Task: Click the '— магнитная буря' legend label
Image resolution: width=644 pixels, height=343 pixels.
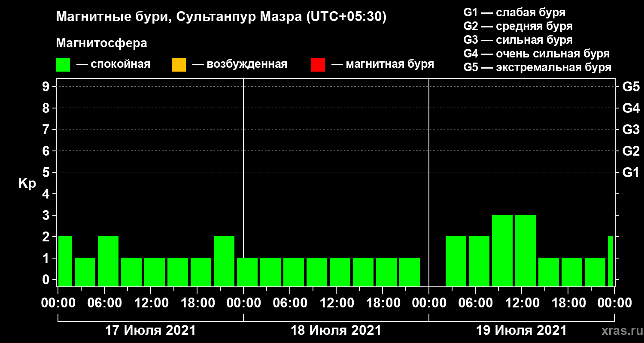Action: click(383, 64)
